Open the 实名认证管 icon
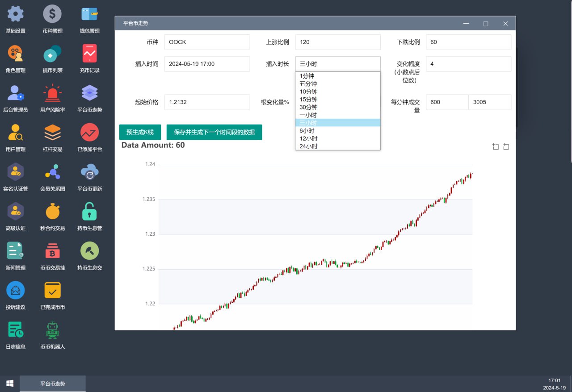Image resolution: width=572 pixels, height=392 pixels. point(16,172)
